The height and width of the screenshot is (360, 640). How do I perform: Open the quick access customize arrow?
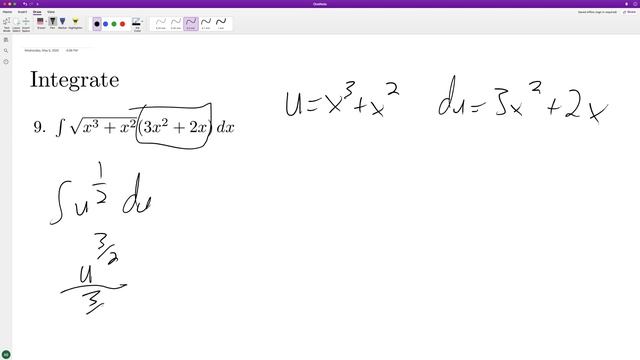tap(37, 4)
